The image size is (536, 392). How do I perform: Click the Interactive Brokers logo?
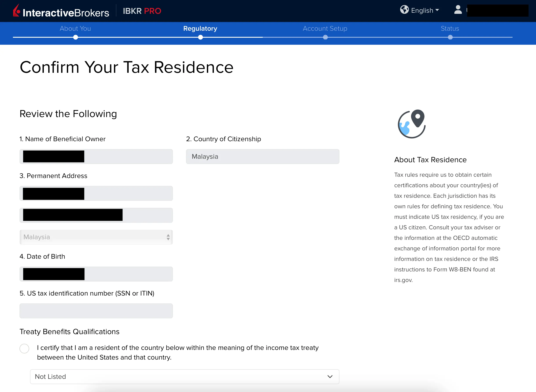[x=61, y=11]
